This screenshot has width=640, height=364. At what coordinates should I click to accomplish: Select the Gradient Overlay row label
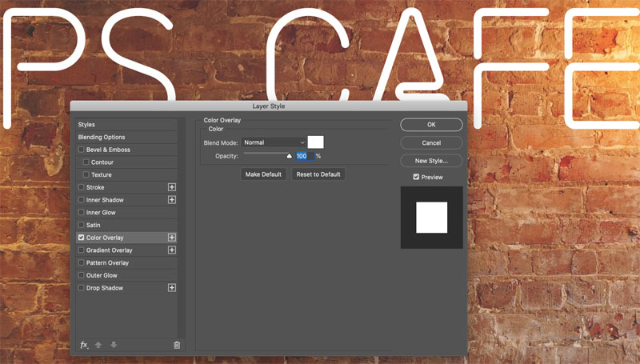pos(110,250)
